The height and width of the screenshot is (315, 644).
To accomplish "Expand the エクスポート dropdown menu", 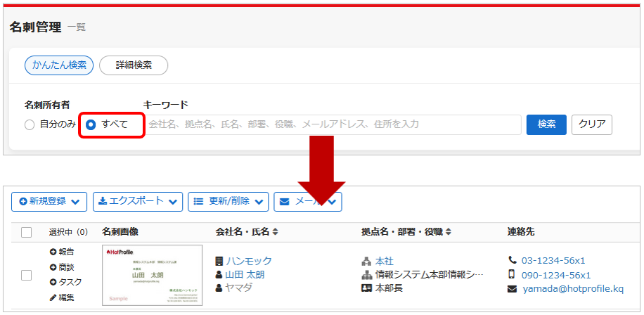I will point(138,201).
